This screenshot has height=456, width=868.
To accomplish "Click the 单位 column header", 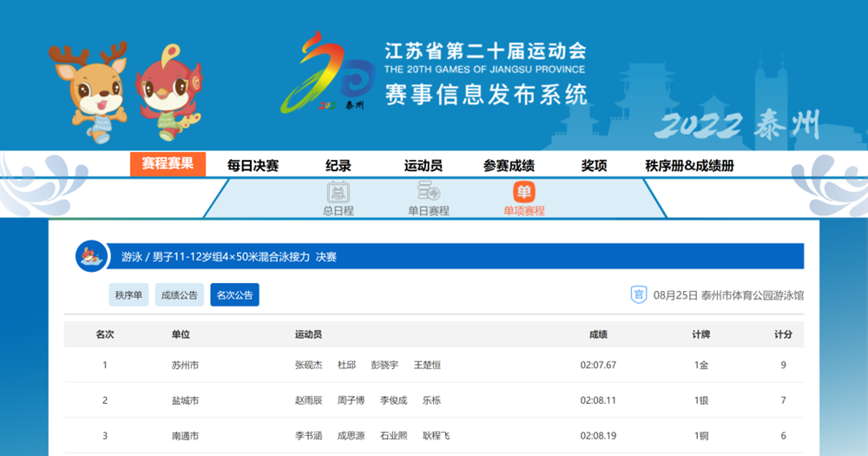I will coord(181,334).
